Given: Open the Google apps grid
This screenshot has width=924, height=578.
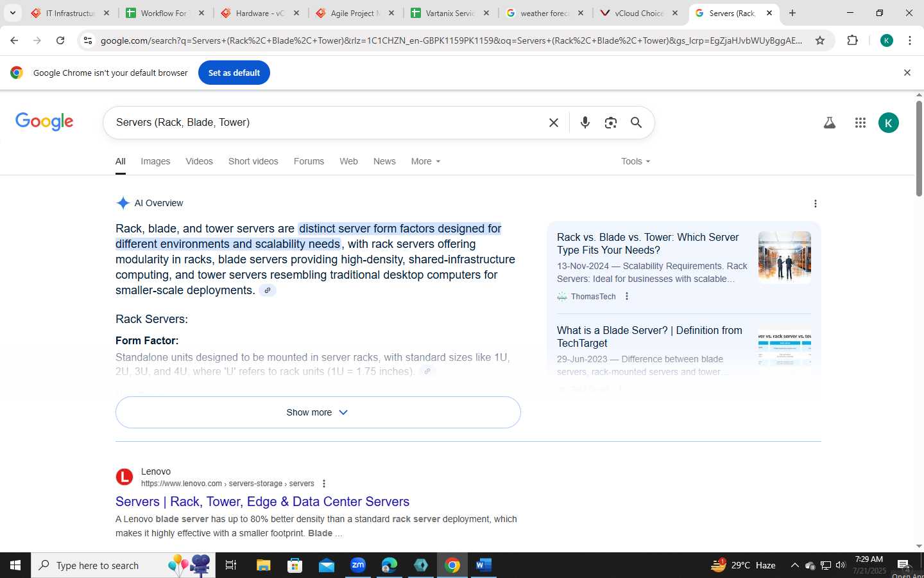Looking at the screenshot, I should [x=860, y=123].
